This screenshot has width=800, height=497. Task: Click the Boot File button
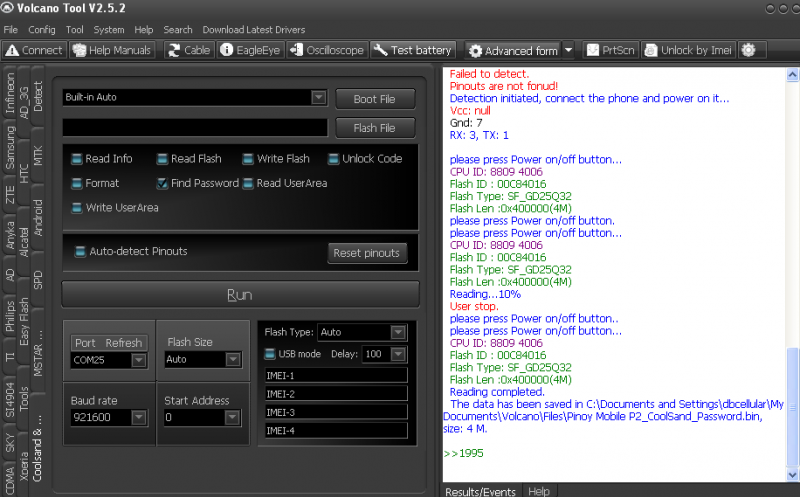pos(374,99)
